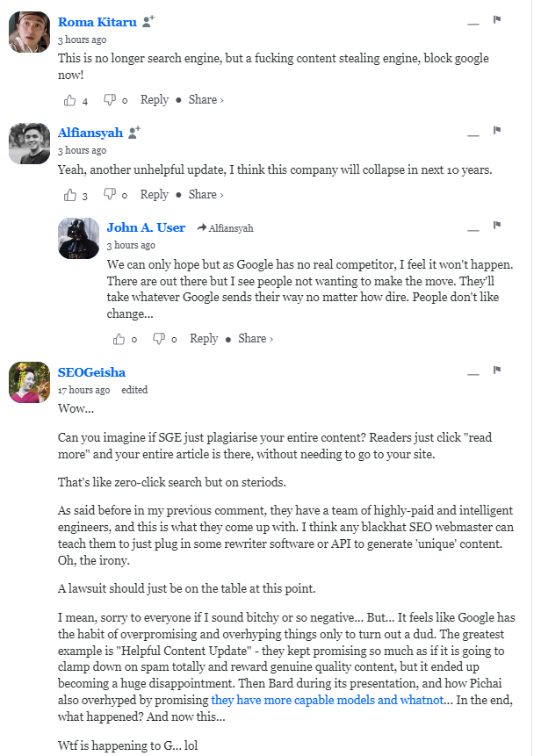The height and width of the screenshot is (756, 541).
Task: Open Share menu on John A. User's reply
Action: [255, 339]
